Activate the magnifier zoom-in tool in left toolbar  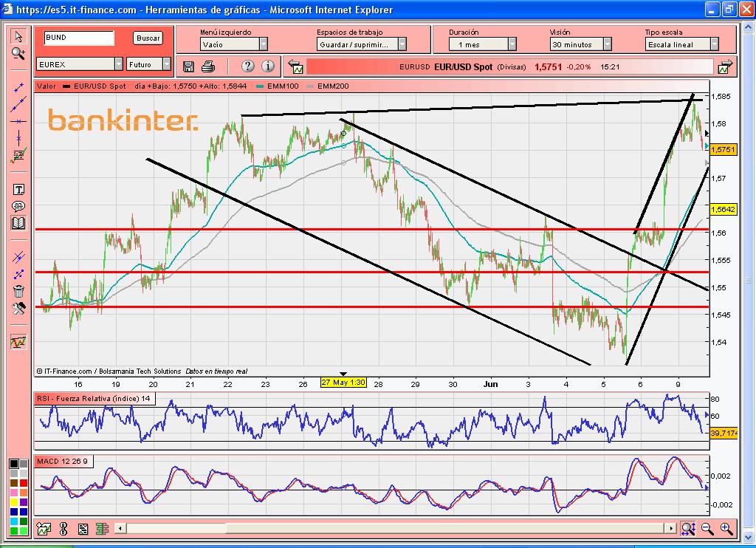18,54
